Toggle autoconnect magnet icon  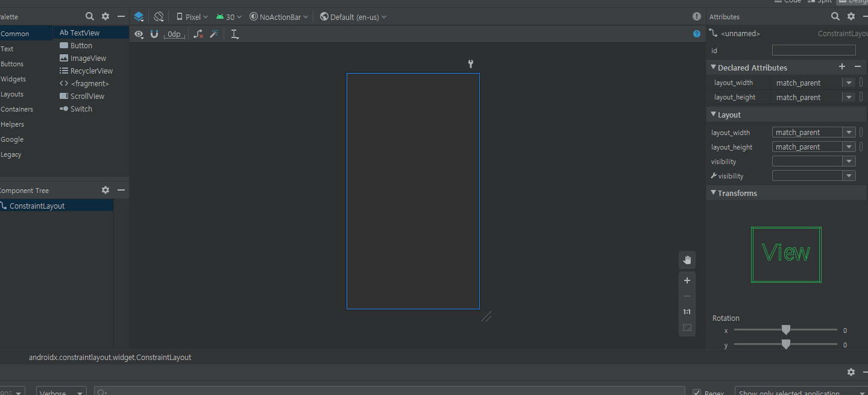[x=154, y=34]
